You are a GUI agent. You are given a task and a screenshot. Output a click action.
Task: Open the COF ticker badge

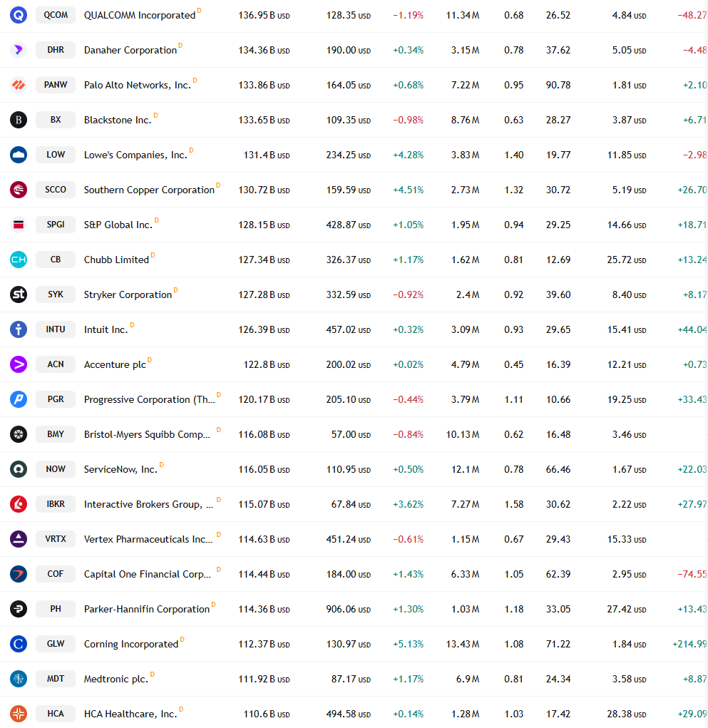(56, 574)
